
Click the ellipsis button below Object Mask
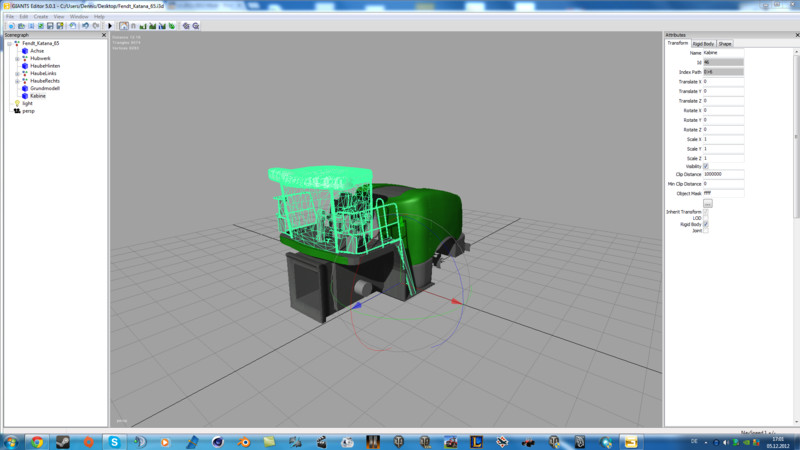pyautogui.click(x=708, y=203)
